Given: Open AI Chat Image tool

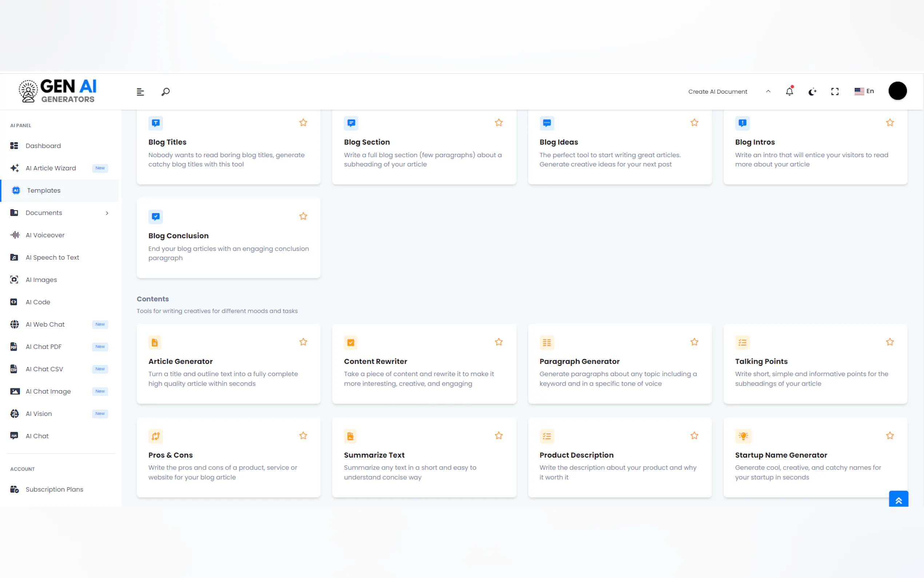Looking at the screenshot, I should pyautogui.click(x=48, y=391).
